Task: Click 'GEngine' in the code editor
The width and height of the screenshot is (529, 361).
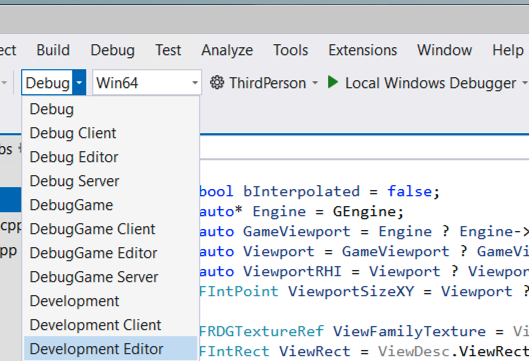Action: [x=364, y=212]
